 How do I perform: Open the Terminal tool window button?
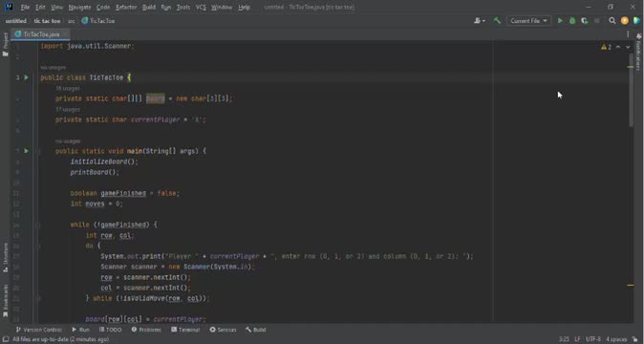click(185, 330)
